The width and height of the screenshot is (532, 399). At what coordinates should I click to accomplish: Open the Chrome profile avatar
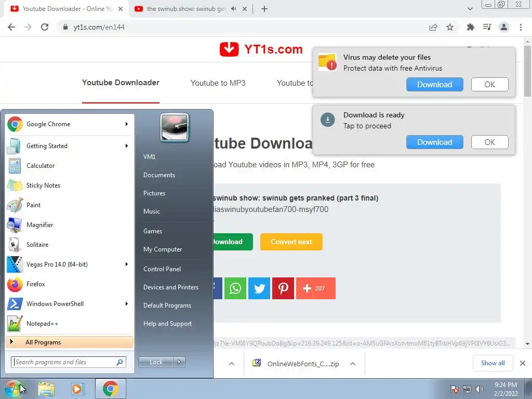(504, 27)
